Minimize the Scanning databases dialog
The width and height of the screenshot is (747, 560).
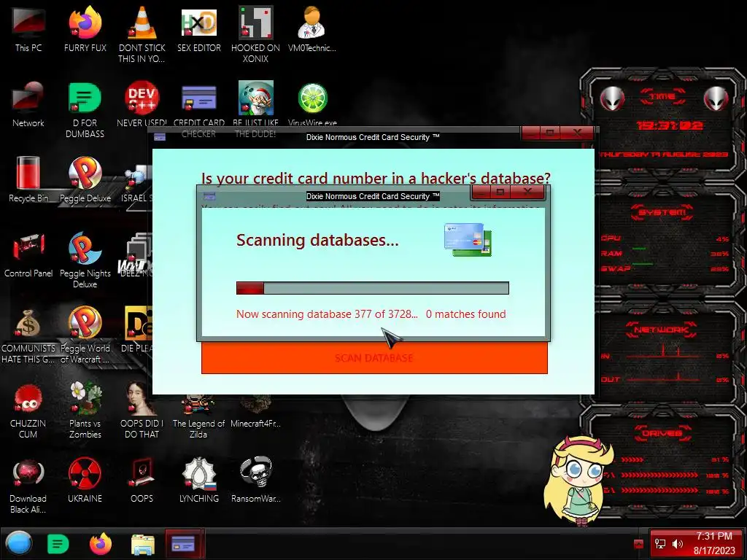(x=481, y=192)
